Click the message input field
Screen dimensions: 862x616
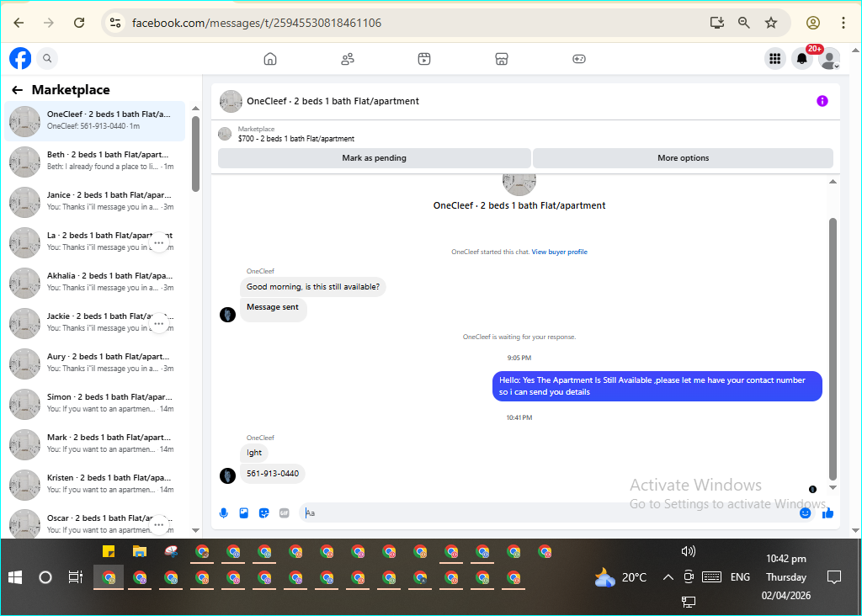[x=550, y=512]
